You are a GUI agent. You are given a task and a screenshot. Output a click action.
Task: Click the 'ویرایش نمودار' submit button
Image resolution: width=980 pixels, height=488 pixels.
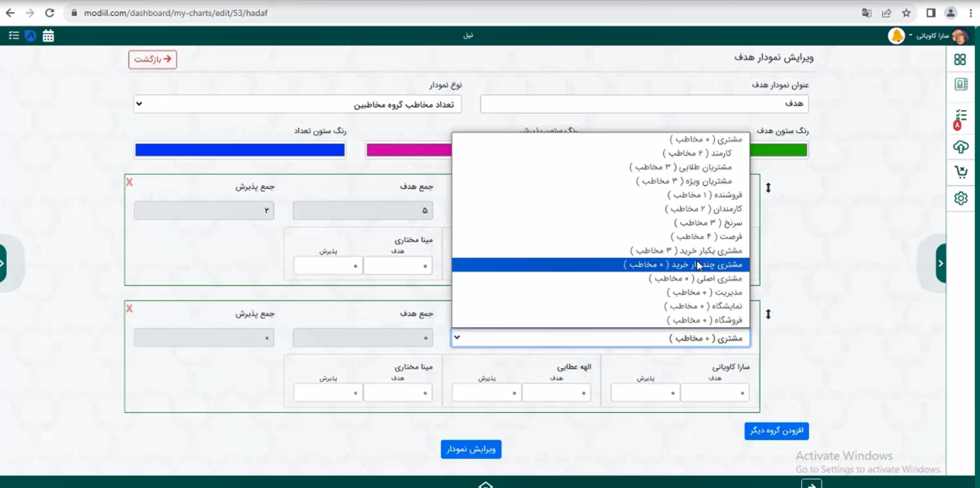click(471, 449)
